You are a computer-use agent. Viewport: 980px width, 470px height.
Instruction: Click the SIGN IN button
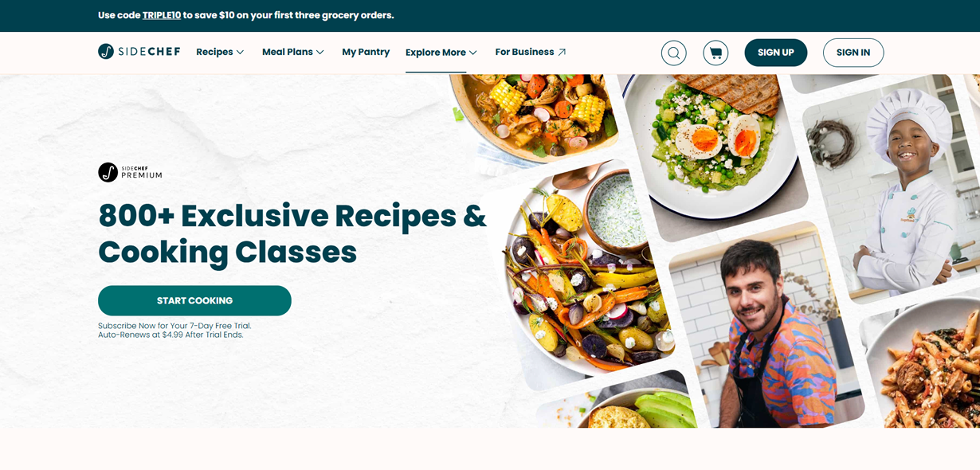click(853, 53)
